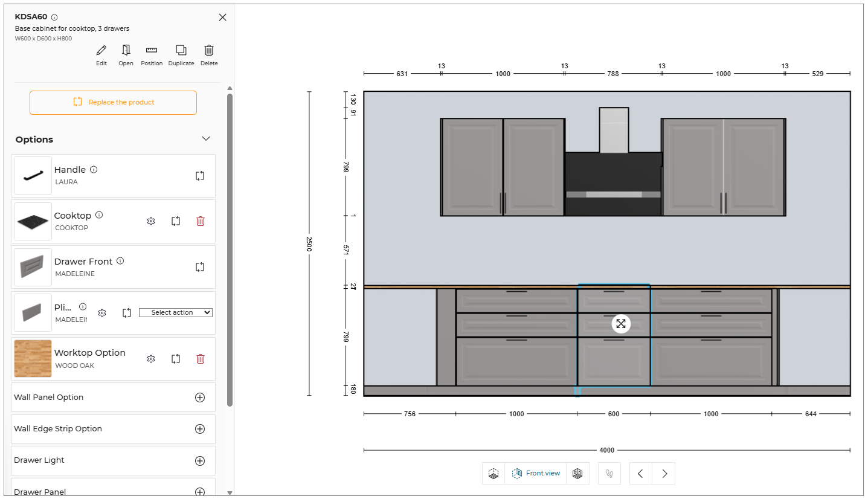Replace the Cooktop option
Image resolution: width=868 pixels, height=499 pixels.
pyautogui.click(x=176, y=221)
